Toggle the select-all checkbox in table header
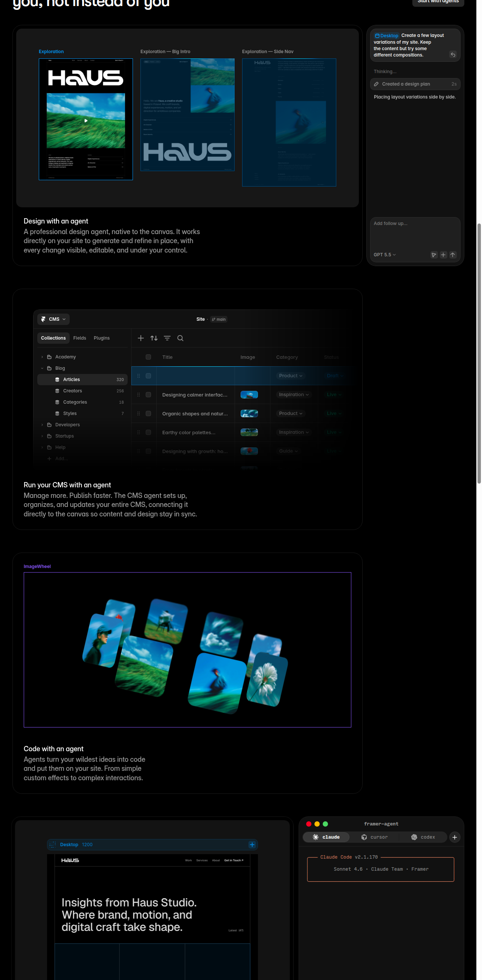Screen dimensions: 482x980 pos(148,357)
